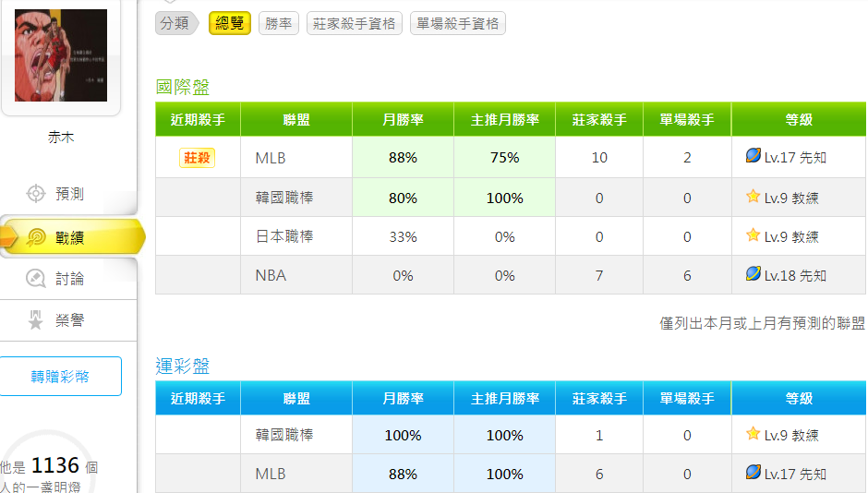Select 戰績 in the sidebar menu
The height and width of the screenshot is (493, 868).
[x=70, y=238]
